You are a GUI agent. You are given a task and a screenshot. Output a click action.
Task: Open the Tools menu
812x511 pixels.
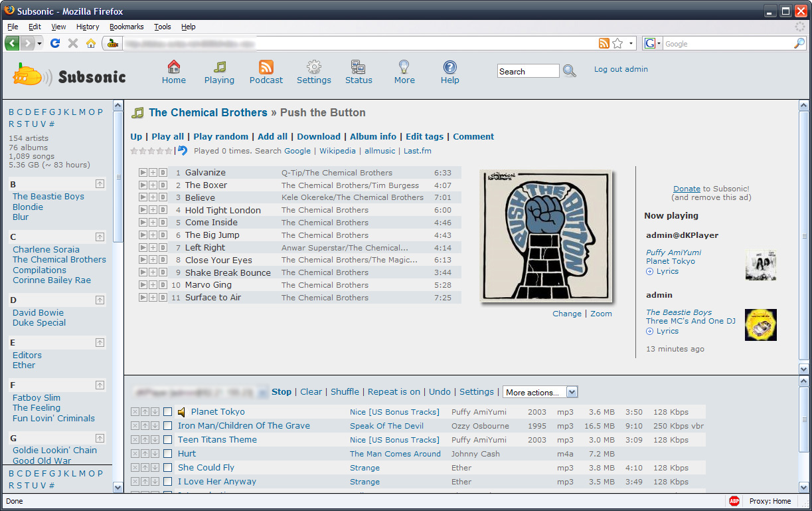[x=163, y=27]
